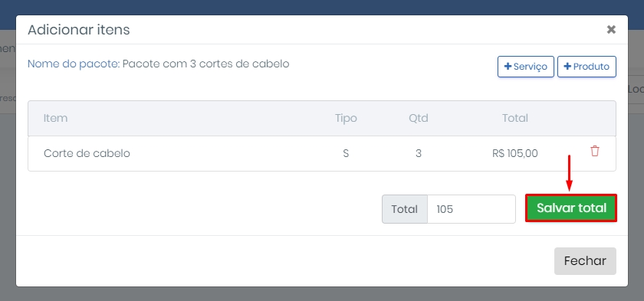
Task: Click the Total label beside the input
Action: (405, 209)
